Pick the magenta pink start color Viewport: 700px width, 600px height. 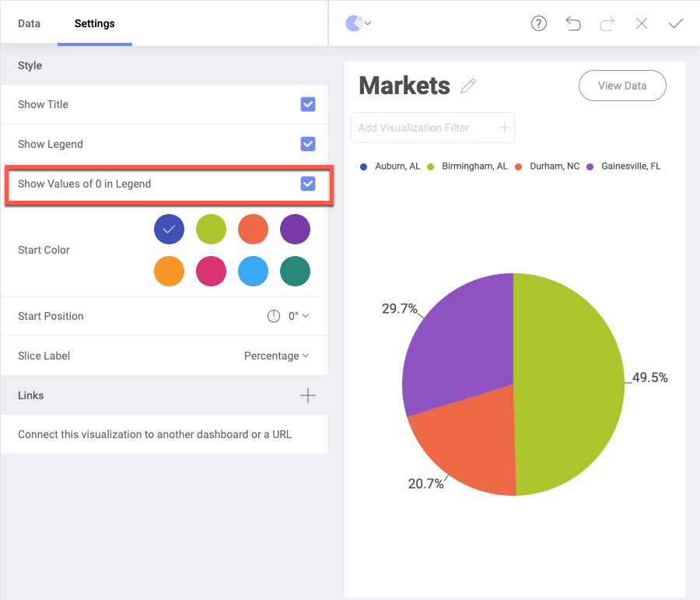click(x=211, y=271)
